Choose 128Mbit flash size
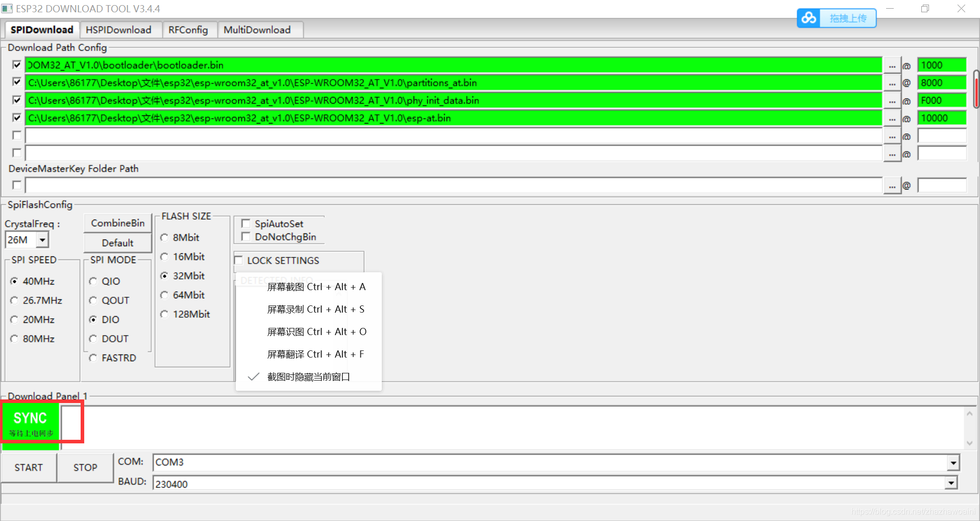Viewport: 980px width, 521px height. pos(164,314)
